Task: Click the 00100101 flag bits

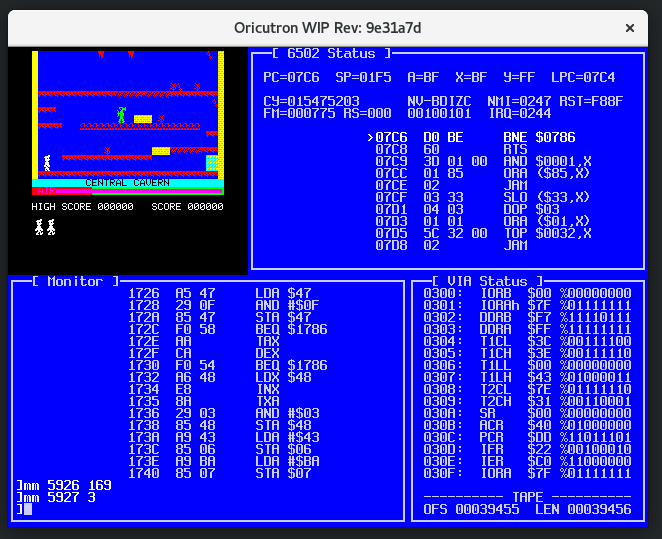Action: pyautogui.click(x=439, y=113)
